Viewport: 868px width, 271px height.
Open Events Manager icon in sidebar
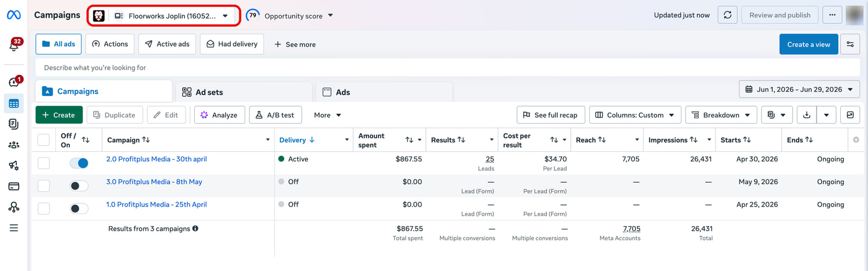pyautogui.click(x=14, y=207)
